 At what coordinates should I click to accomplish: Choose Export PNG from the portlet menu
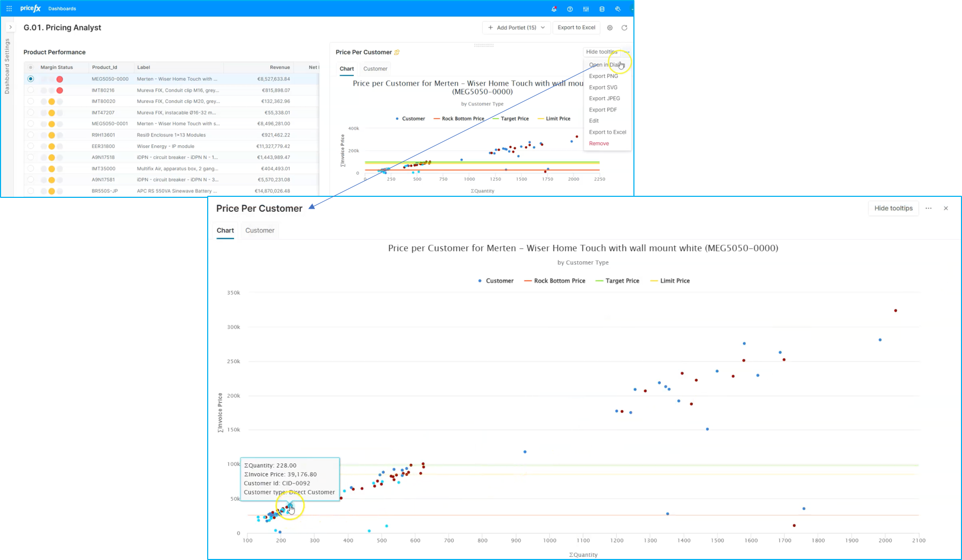(603, 76)
